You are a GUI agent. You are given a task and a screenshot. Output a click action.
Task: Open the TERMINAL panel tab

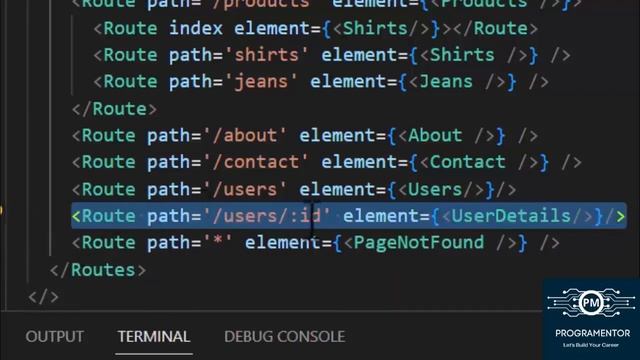pos(154,337)
